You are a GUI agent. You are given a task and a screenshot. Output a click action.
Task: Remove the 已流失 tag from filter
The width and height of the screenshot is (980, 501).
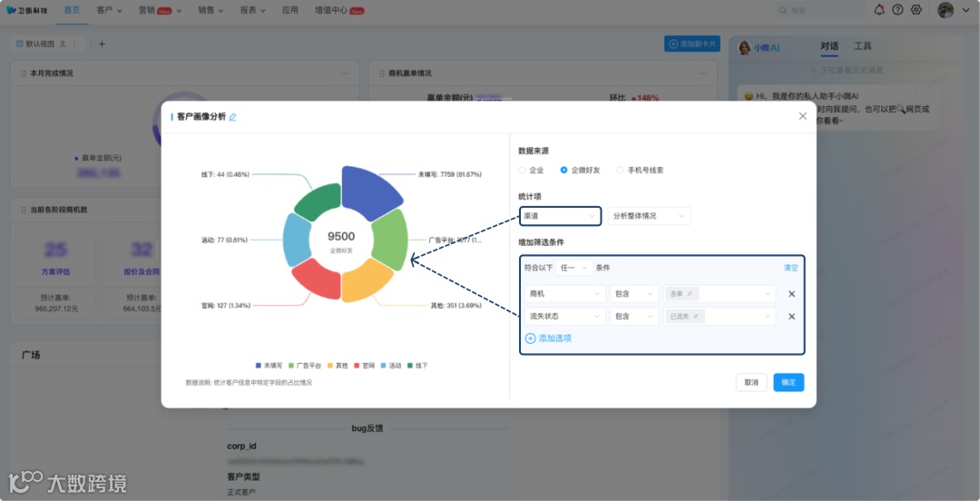point(696,317)
